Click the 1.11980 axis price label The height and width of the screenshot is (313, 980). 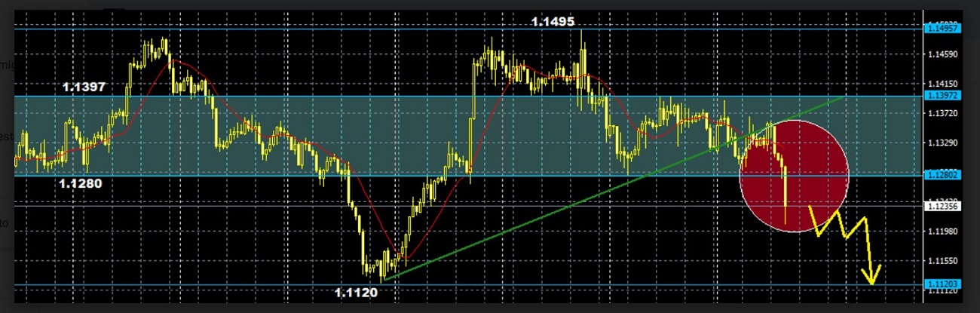pyautogui.click(x=941, y=232)
